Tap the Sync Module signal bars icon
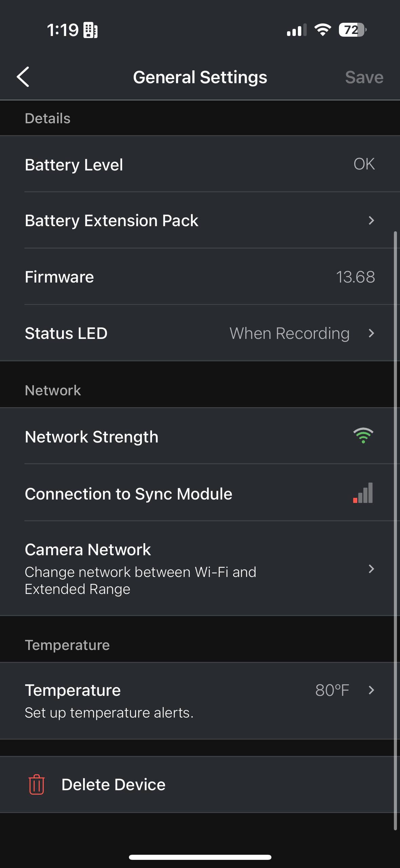The height and width of the screenshot is (868, 400). tap(363, 493)
